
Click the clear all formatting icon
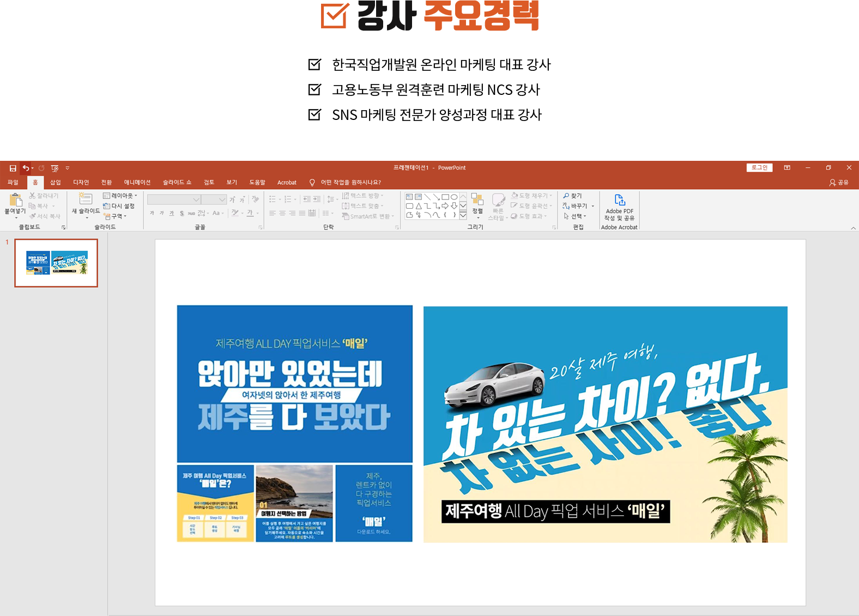(255, 200)
